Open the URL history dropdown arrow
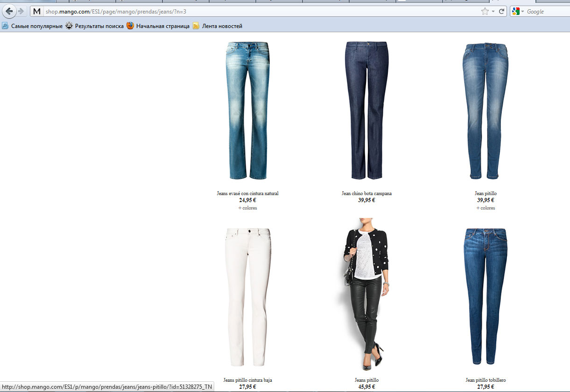The width and height of the screenshot is (570, 392). pyautogui.click(x=493, y=11)
